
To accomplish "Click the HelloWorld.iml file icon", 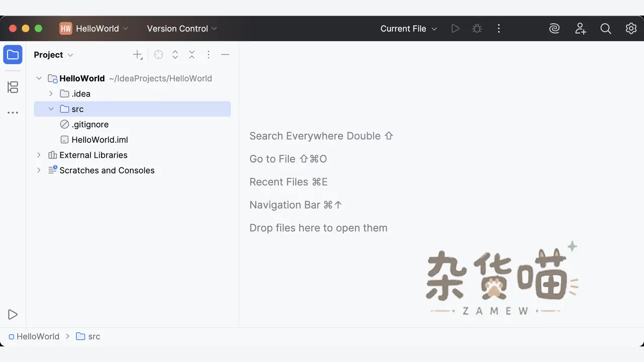I will [64, 140].
